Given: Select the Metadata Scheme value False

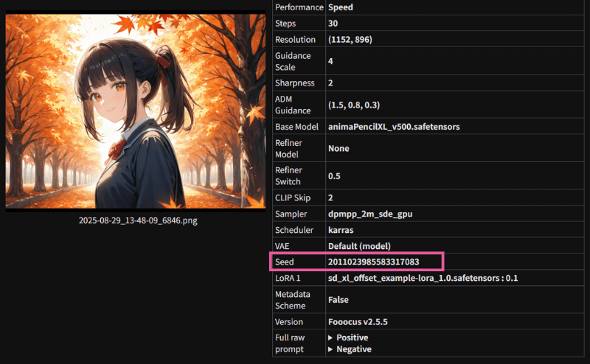Looking at the screenshot, I should tap(339, 300).
